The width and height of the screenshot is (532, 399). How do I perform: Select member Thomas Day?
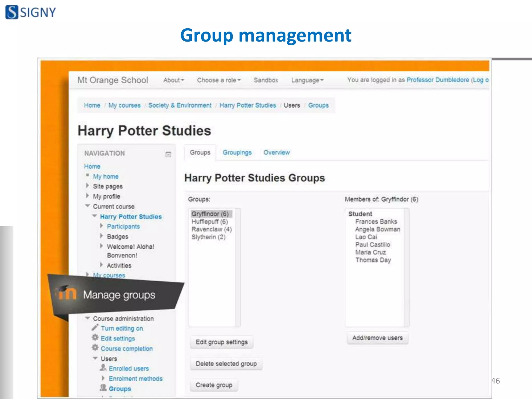(373, 260)
